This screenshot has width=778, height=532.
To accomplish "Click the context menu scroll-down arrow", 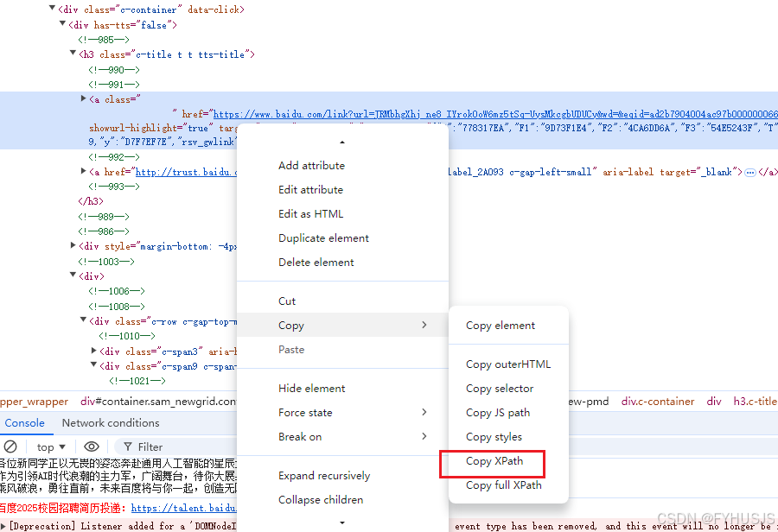I will coord(342,522).
